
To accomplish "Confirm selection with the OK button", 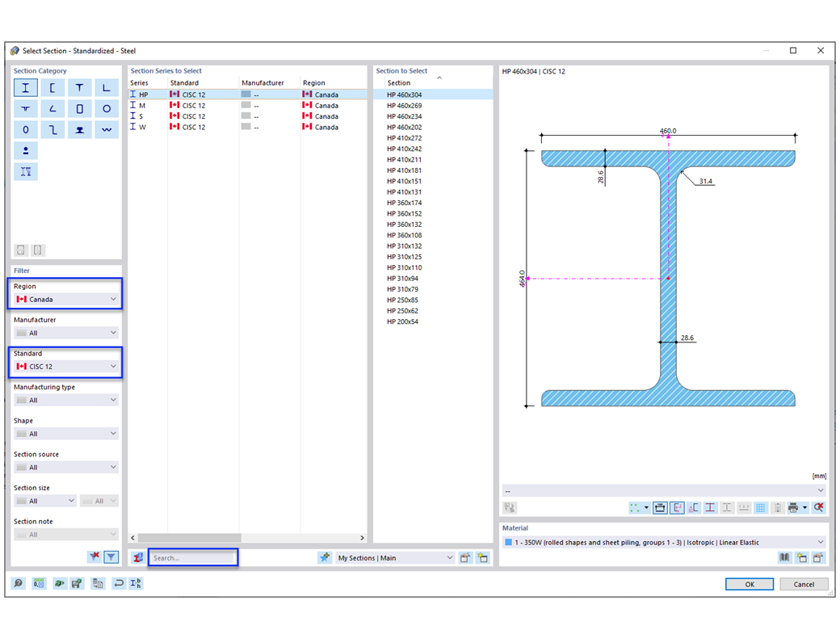I will [750, 584].
